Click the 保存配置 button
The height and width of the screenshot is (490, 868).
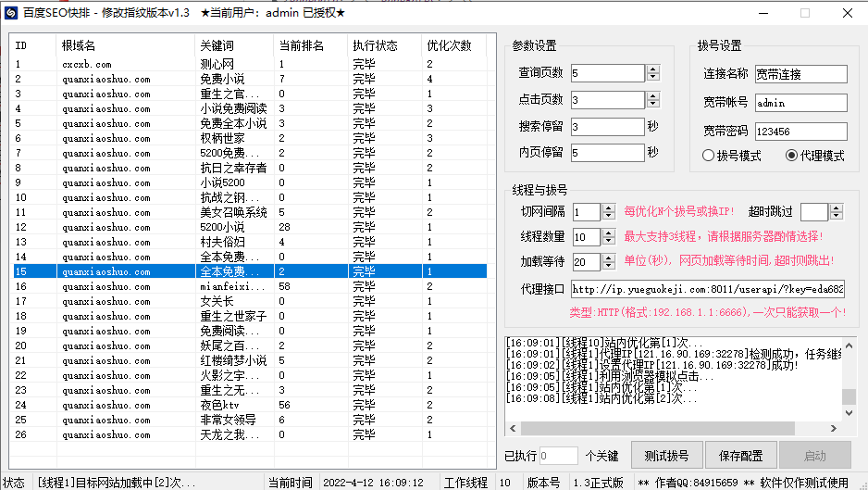740,456
